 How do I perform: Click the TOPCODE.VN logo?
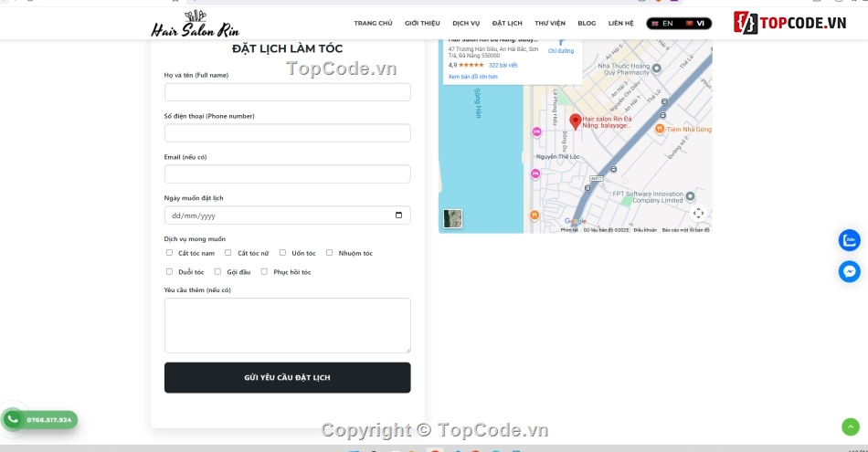(790, 23)
